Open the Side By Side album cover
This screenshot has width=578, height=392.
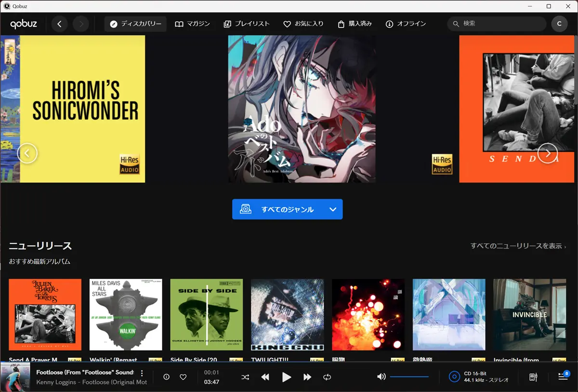point(207,315)
